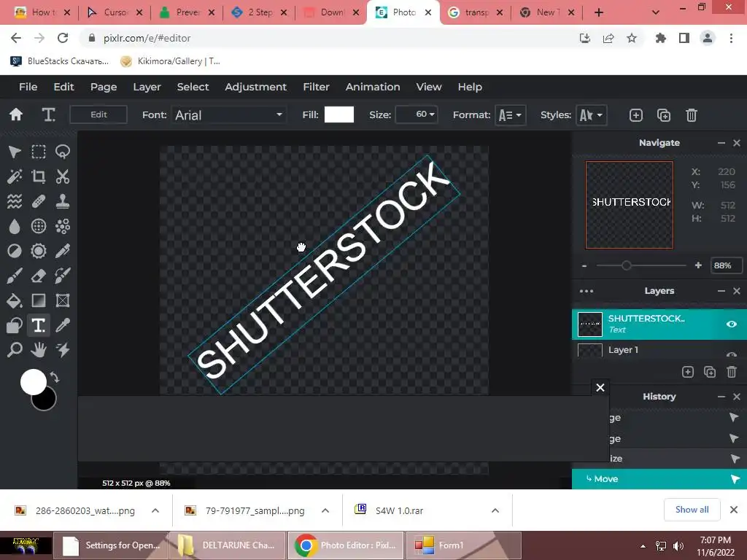This screenshot has width=747, height=560.
Task: Delete text using options bar trash icon
Action: 692,115
